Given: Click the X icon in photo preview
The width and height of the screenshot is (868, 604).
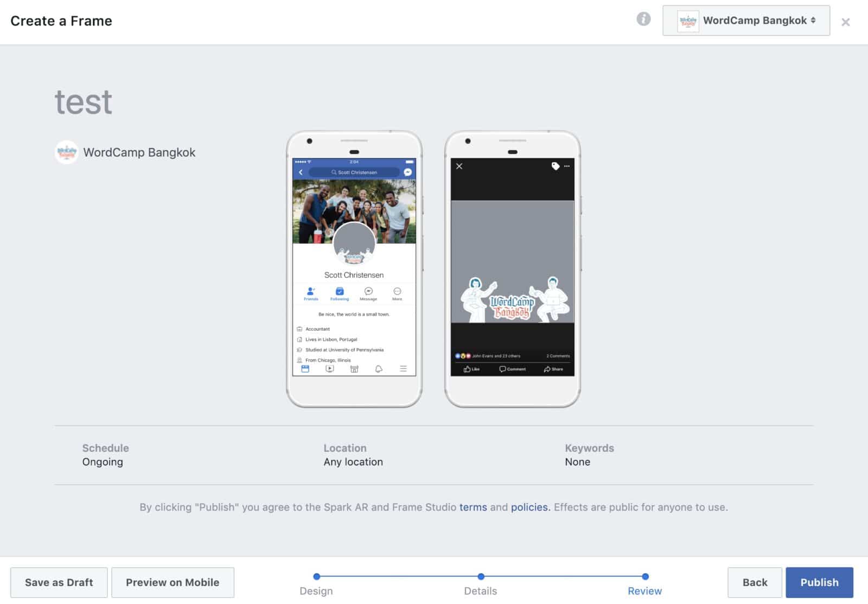Looking at the screenshot, I should click(x=459, y=166).
